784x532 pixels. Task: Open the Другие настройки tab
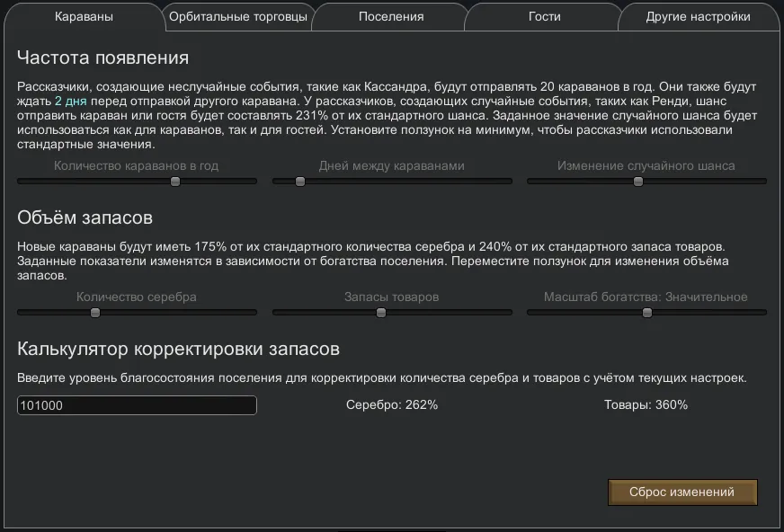coord(698,17)
